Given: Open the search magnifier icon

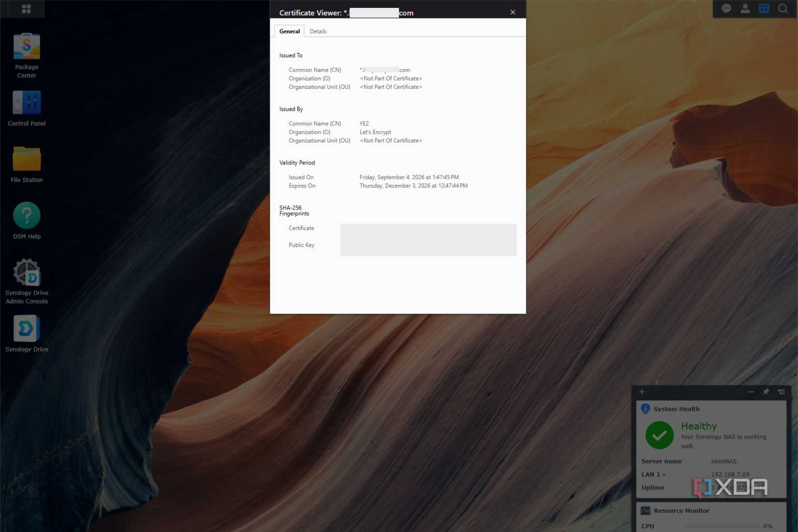Looking at the screenshot, I should coord(783,9).
